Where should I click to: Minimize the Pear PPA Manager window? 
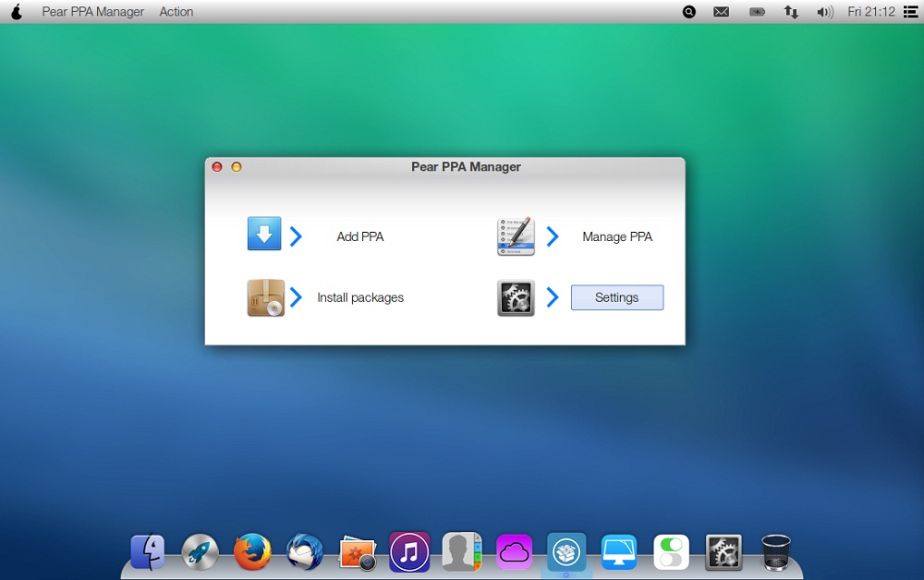[237, 166]
